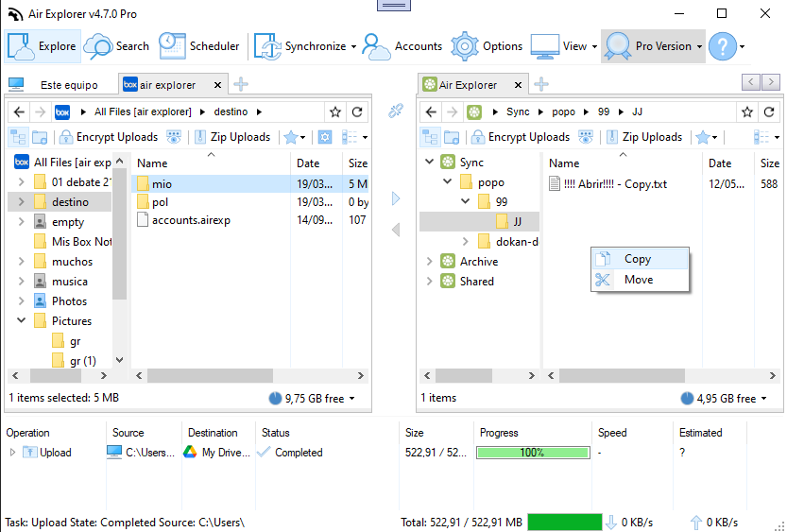Create new folder in left pane
787x532 pixels.
(40, 136)
